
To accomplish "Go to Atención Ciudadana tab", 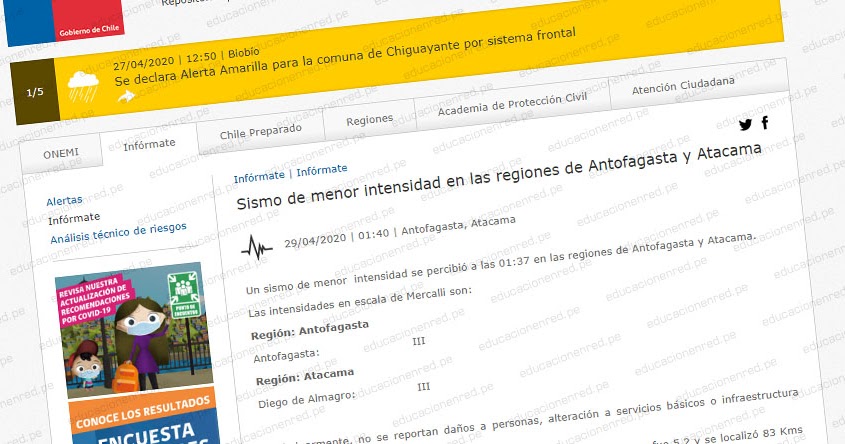I will tap(683, 85).
